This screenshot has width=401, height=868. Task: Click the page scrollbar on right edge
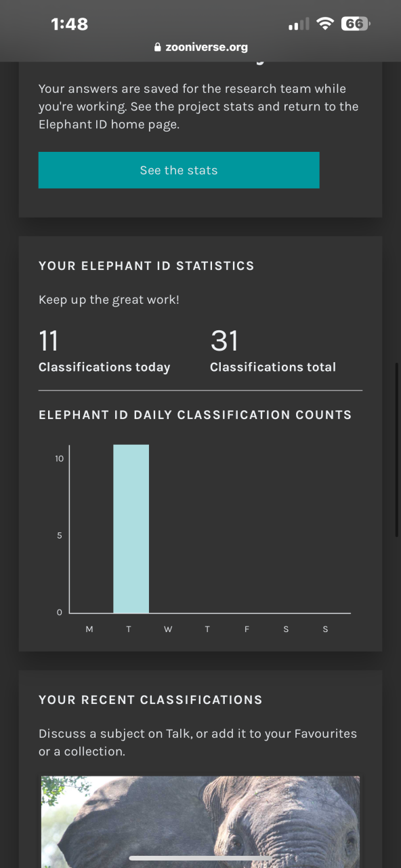(x=398, y=451)
